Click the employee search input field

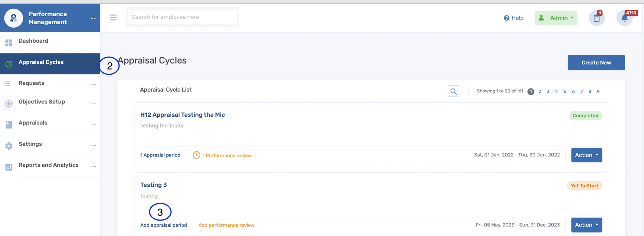pyautogui.click(x=182, y=17)
